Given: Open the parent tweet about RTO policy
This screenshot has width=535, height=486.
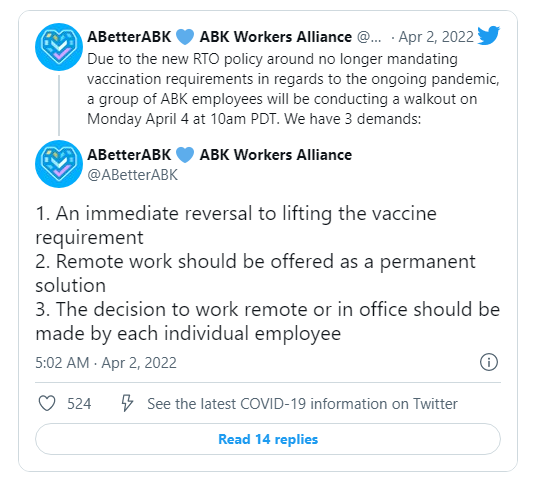Looking at the screenshot, I should click(x=293, y=89).
